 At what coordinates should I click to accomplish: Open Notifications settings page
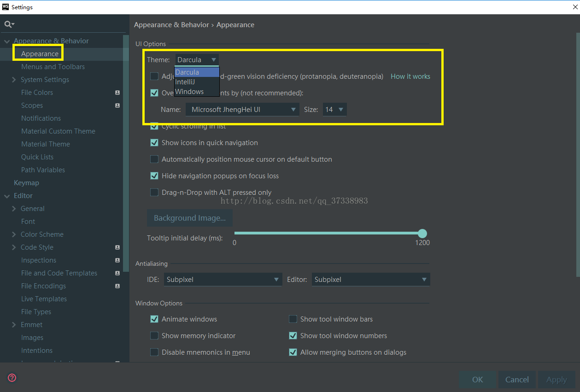(41, 118)
